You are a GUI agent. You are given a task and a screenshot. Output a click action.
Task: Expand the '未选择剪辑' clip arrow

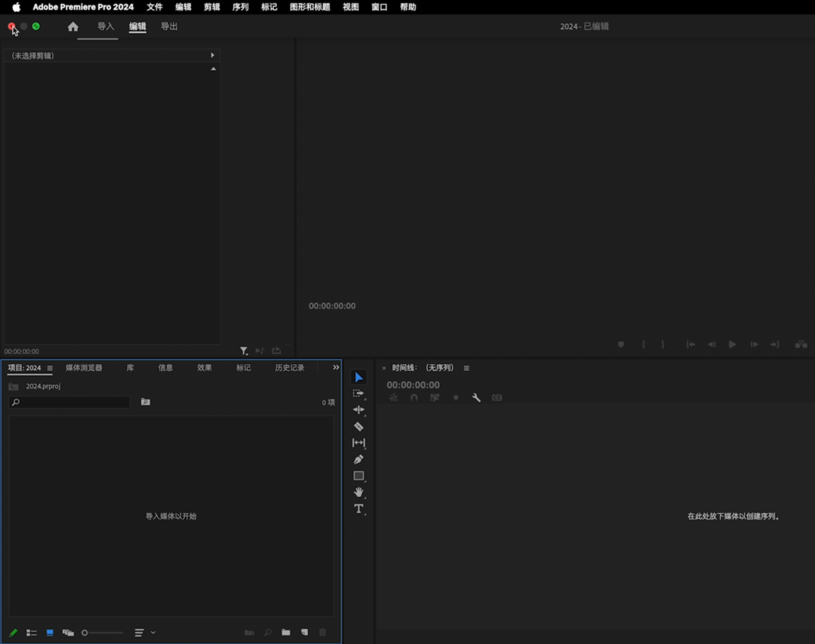(212, 55)
